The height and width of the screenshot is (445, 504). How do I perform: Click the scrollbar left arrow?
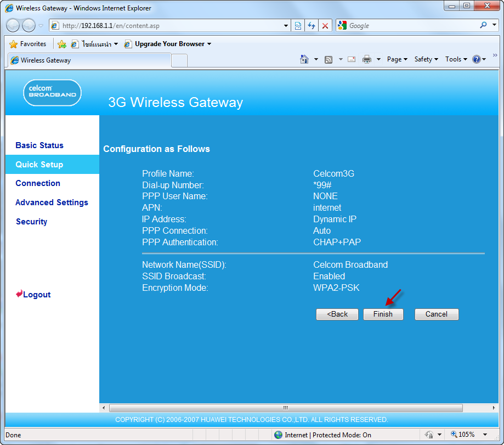tap(104, 408)
